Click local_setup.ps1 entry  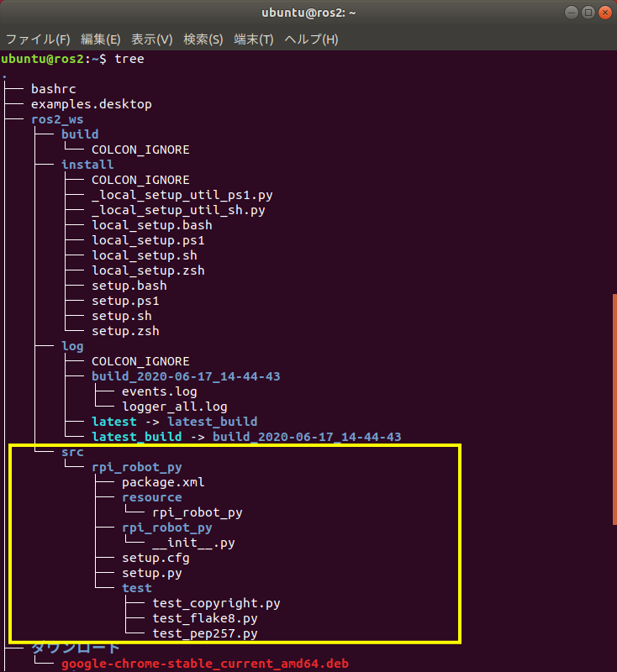pyautogui.click(x=148, y=240)
